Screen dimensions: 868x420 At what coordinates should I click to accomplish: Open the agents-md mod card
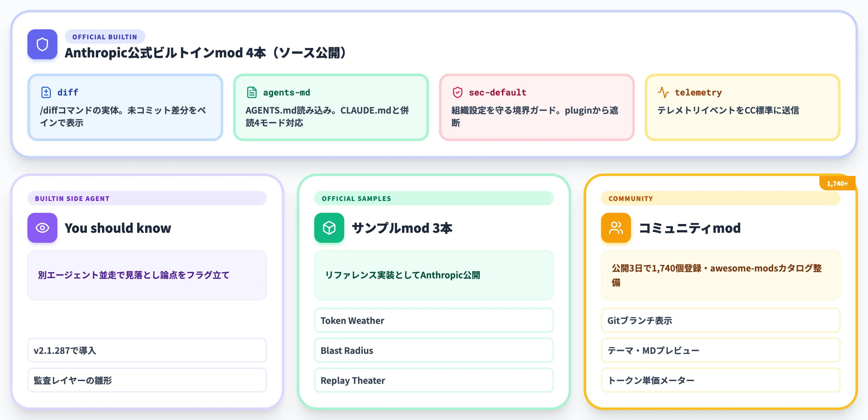(x=331, y=107)
